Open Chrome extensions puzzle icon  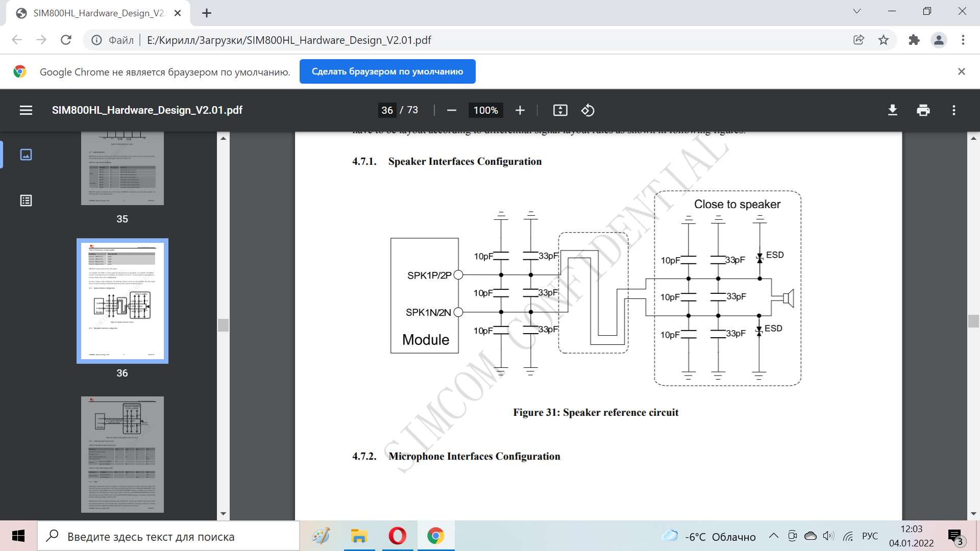[914, 40]
